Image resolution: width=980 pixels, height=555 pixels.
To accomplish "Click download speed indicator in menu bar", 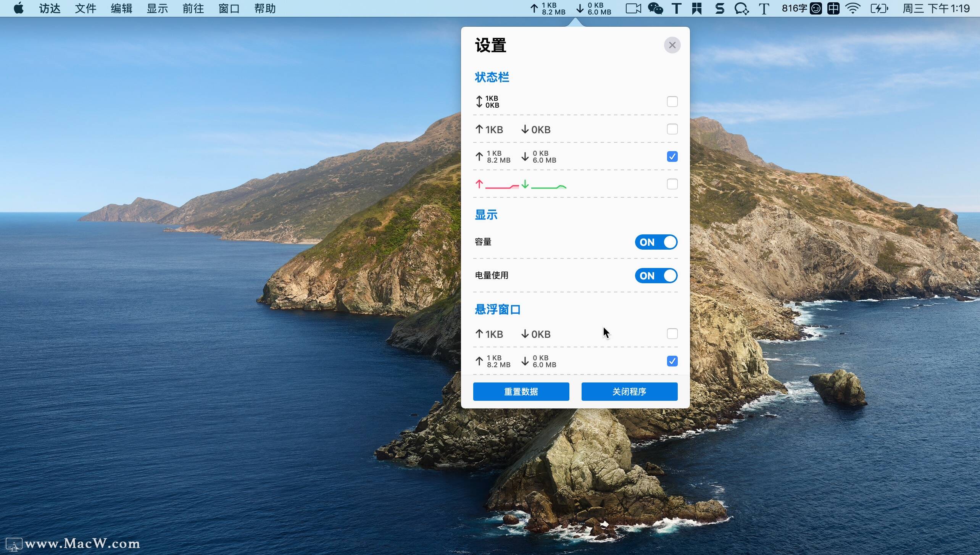I will coord(593,8).
